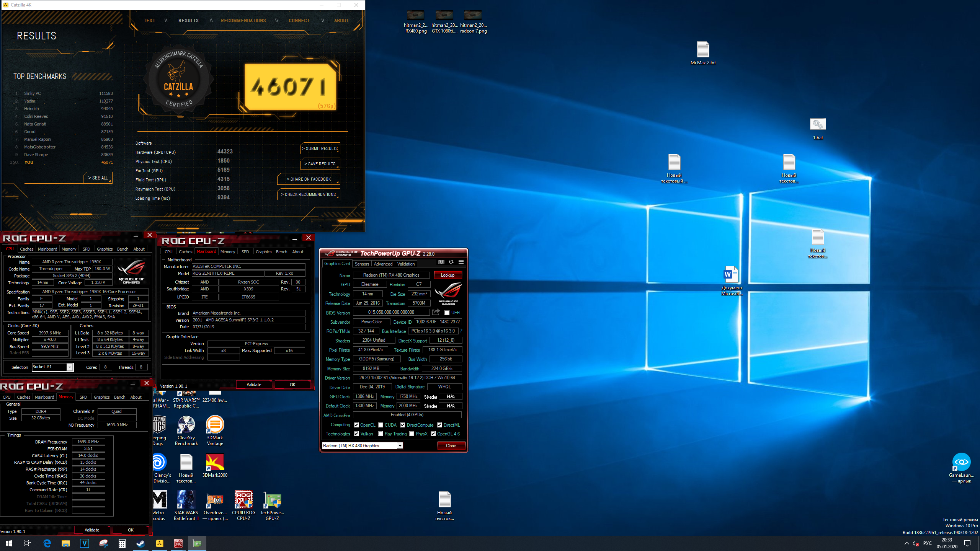This screenshot has height=551, width=980.
Task: Take a GPU-Z screenshot with camera icon
Action: (441, 262)
